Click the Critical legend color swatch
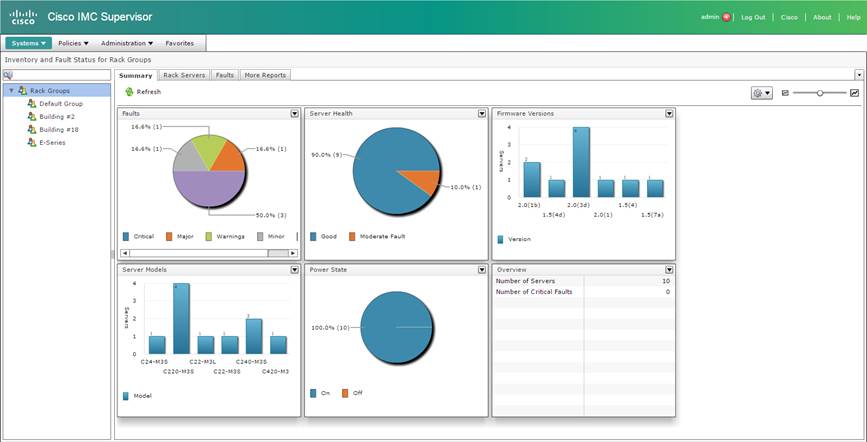867x442 pixels. pos(126,237)
